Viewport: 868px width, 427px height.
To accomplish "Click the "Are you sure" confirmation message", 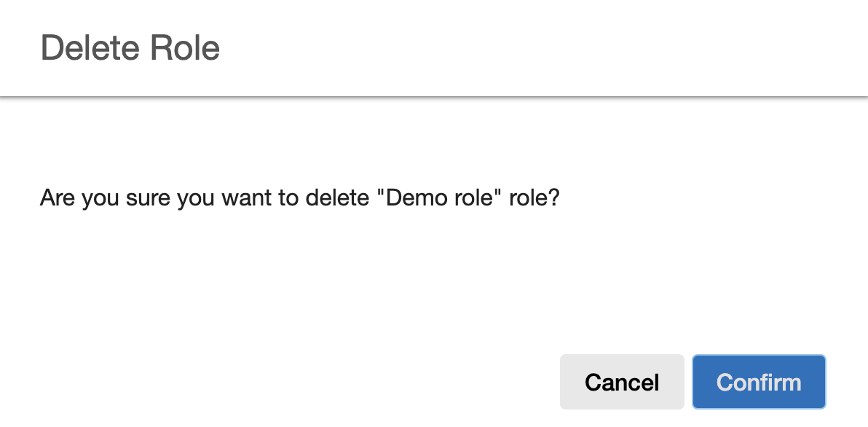I will tap(299, 197).
